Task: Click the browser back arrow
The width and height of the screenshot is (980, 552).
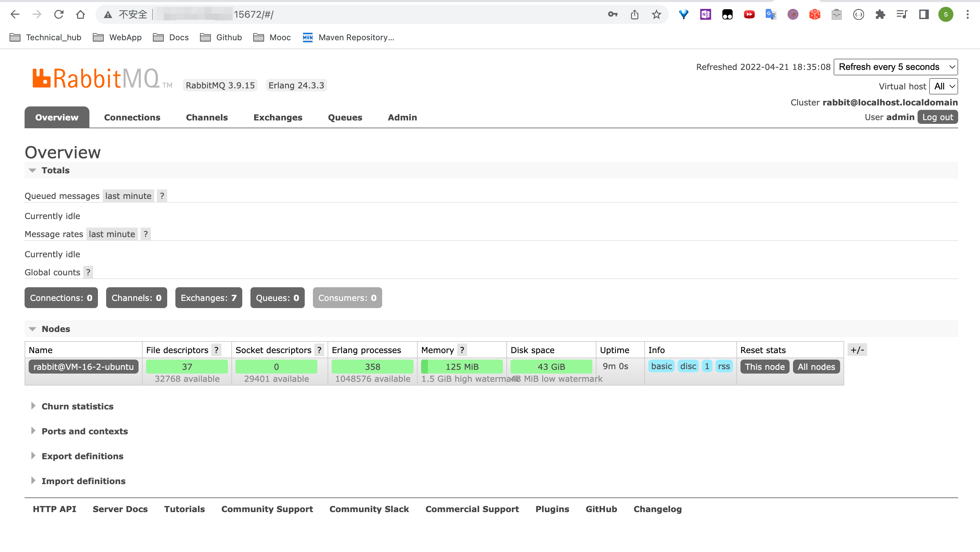Action: click(x=15, y=14)
